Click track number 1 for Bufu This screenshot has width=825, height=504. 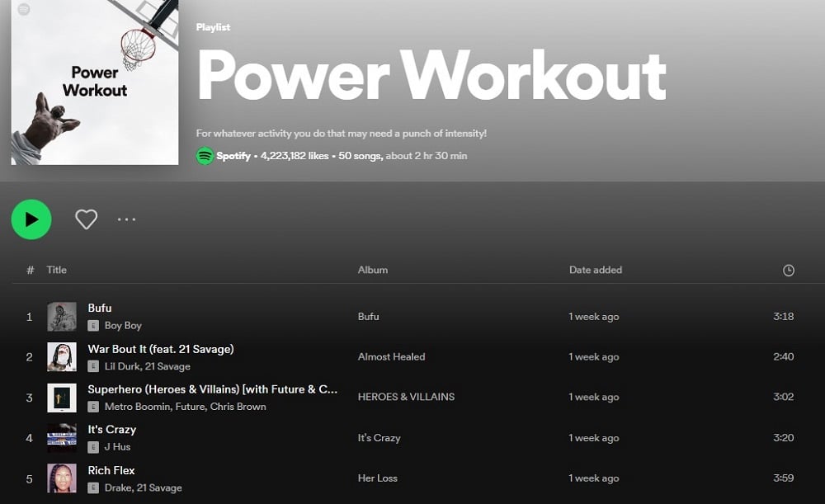tap(30, 317)
